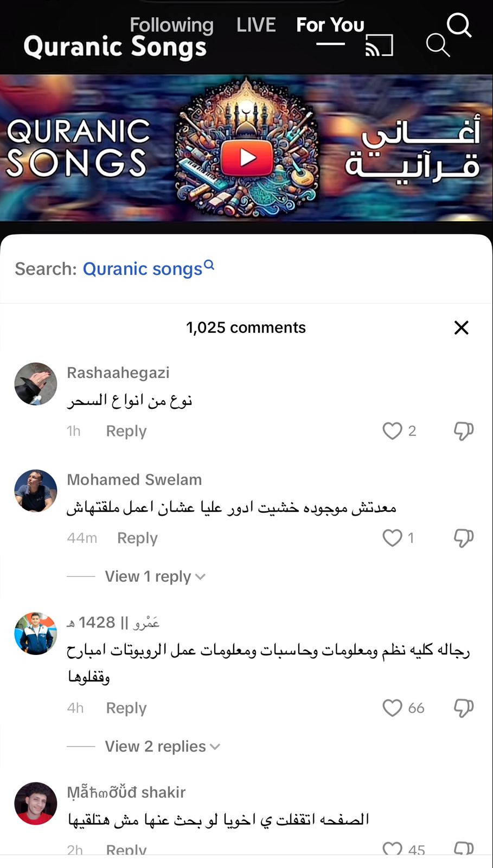This screenshot has height=868, width=493.
Task: Dislike Mohamed Swelam's comment
Action: point(464,538)
